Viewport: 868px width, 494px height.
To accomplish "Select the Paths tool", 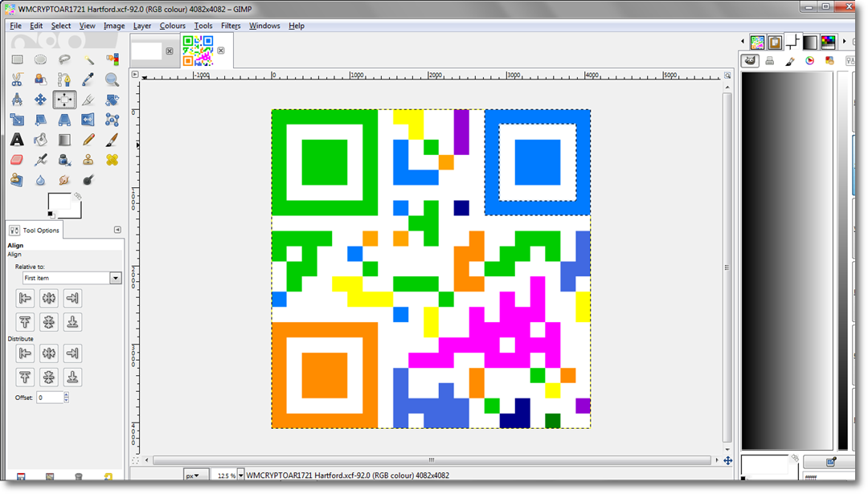I will [64, 80].
